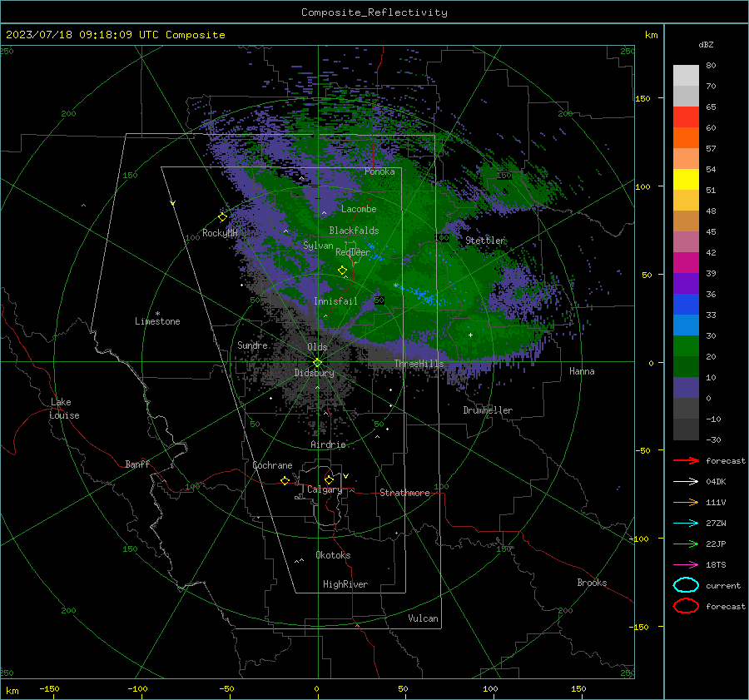Click the current label in the legend

(722, 586)
